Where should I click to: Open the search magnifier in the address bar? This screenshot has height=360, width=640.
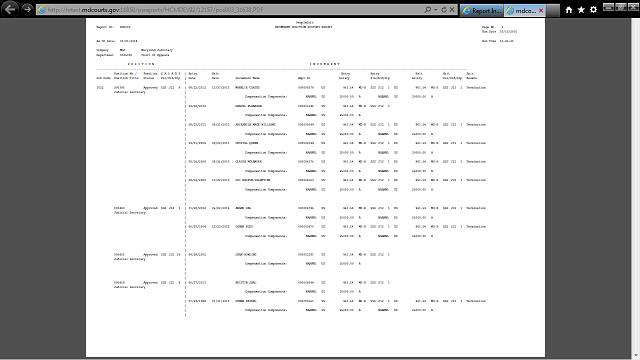click(x=427, y=9)
